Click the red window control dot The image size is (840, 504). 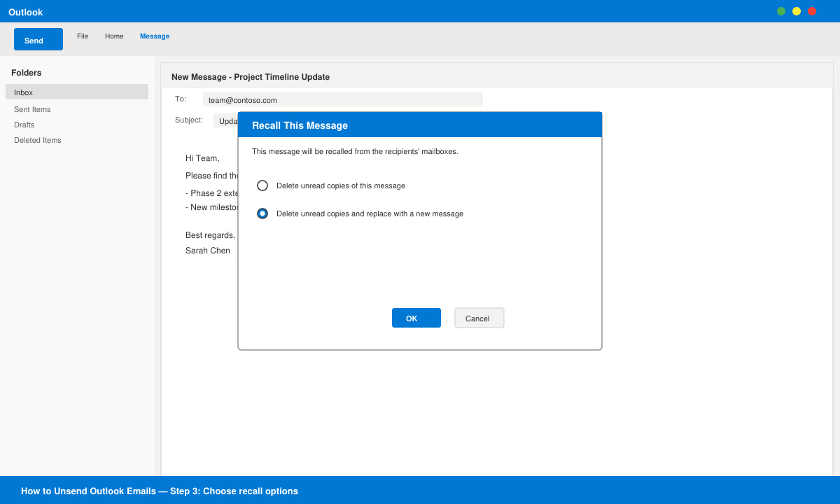point(812,11)
